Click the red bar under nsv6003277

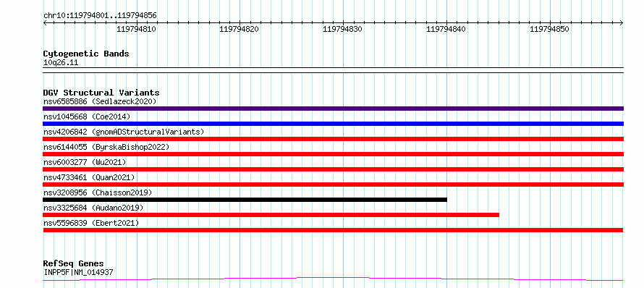pyautogui.click(x=333, y=169)
